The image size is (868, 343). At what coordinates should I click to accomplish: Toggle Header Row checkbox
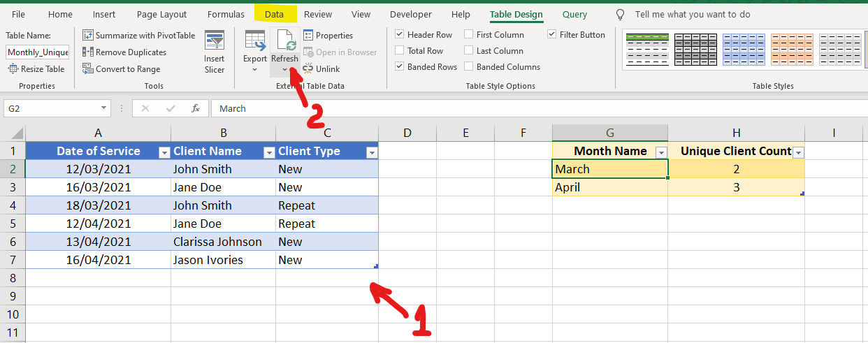399,34
